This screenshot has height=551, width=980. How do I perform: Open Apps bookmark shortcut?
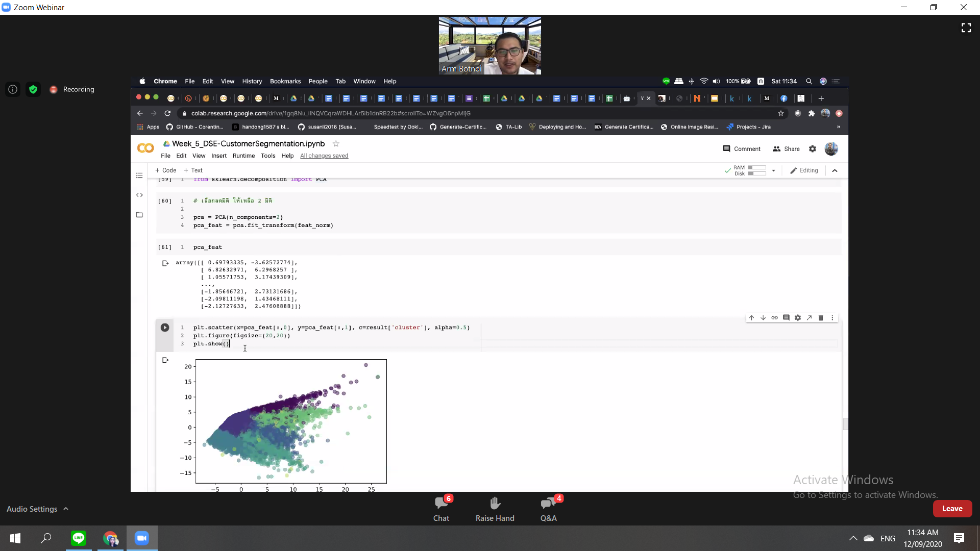[148, 127]
